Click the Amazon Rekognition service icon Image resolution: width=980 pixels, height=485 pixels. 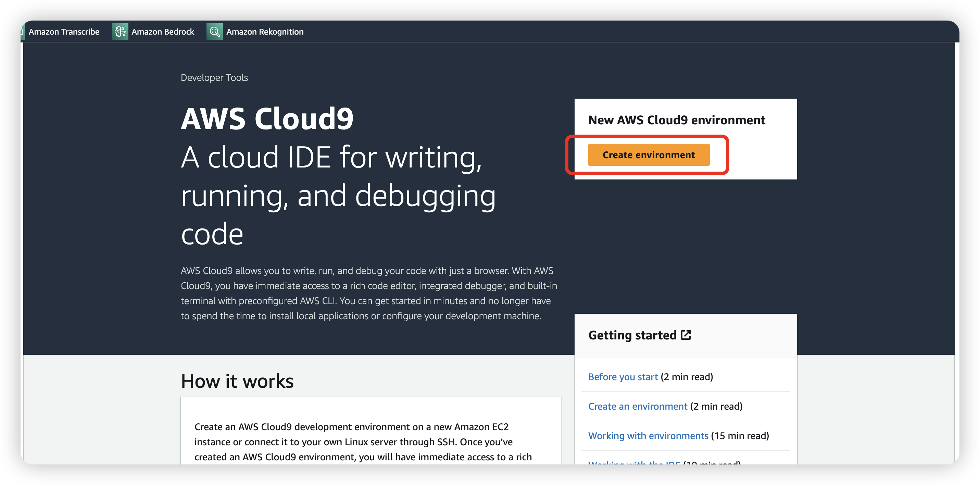[x=215, y=32]
